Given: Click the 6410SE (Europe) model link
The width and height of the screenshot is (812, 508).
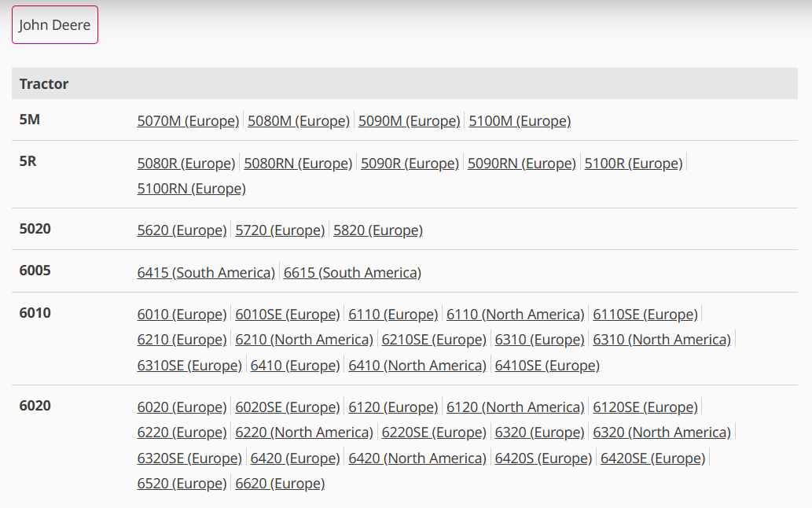Looking at the screenshot, I should (547, 366).
